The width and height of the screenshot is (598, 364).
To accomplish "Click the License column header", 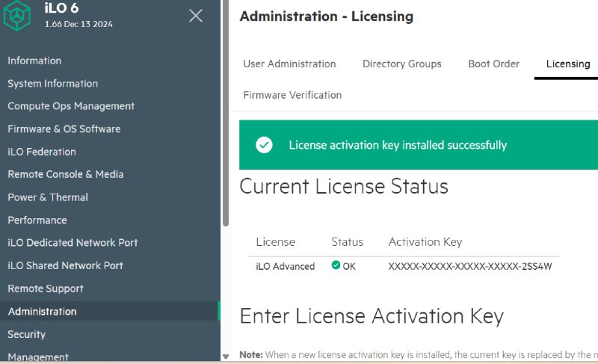I will point(275,241).
